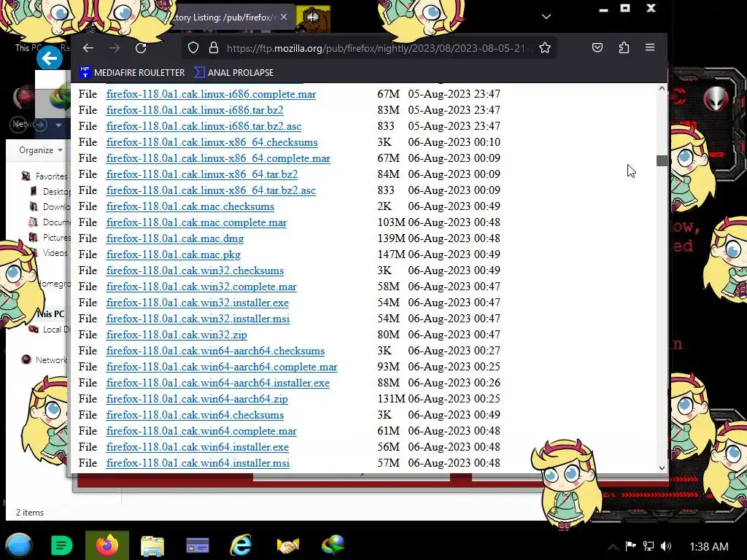Image resolution: width=747 pixels, height=560 pixels.
Task: Download cak.win32.installer.exe file
Action: pos(198,303)
